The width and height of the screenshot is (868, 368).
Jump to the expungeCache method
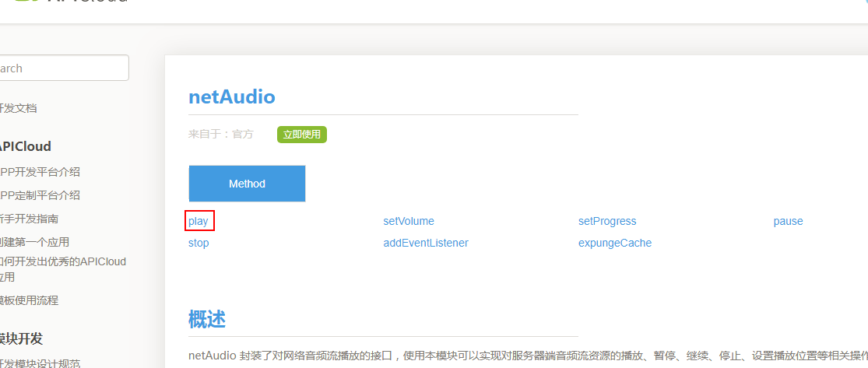(615, 243)
